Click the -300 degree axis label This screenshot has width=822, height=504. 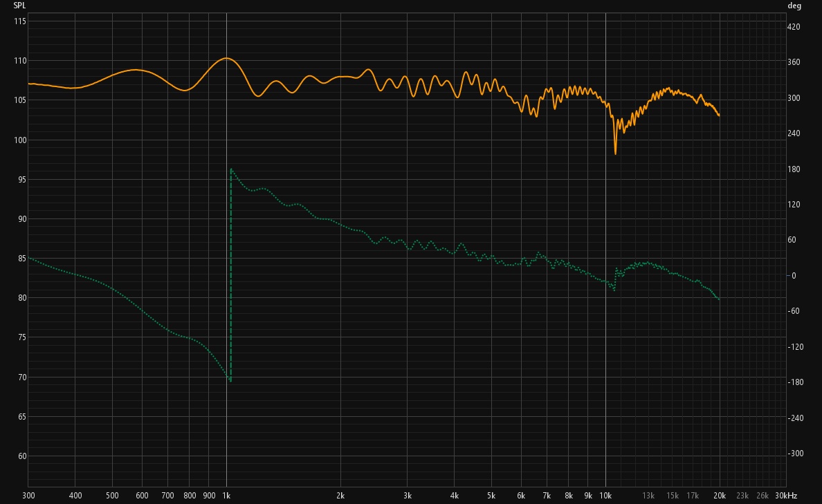pos(796,453)
